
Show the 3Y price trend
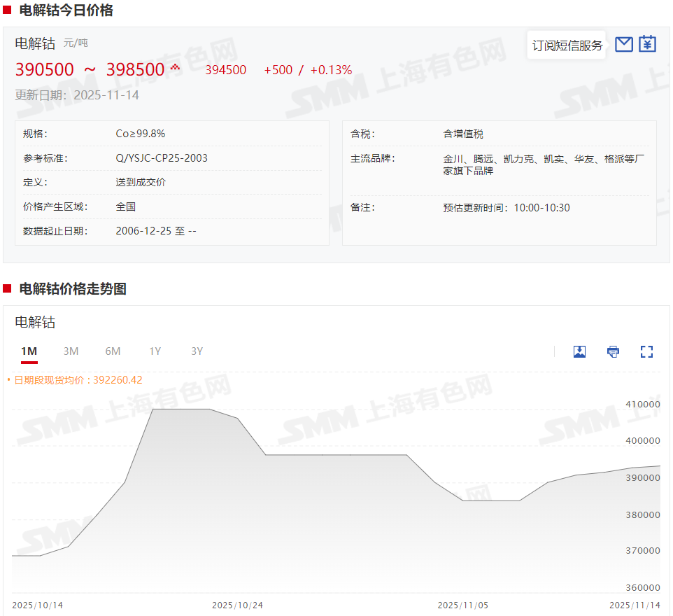197,351
